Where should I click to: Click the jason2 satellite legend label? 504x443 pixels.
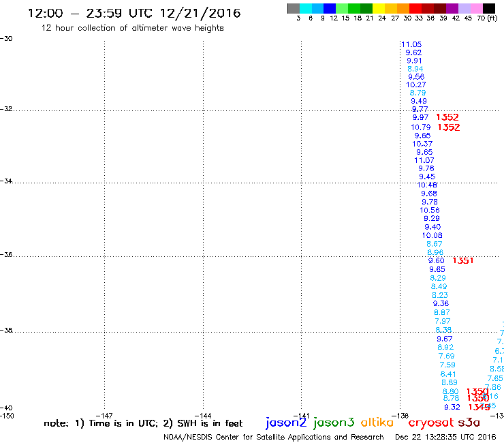(x=286, y=423)
